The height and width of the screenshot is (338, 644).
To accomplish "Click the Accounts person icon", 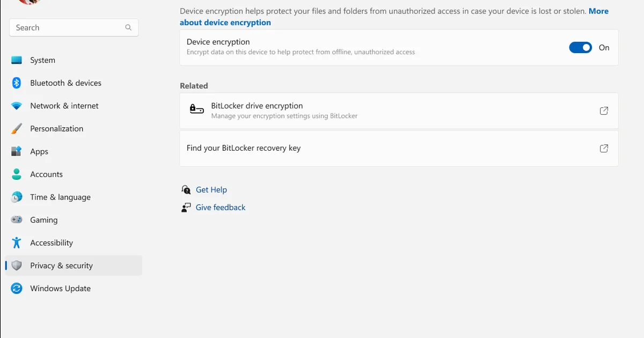I will [x=17, y=174].
